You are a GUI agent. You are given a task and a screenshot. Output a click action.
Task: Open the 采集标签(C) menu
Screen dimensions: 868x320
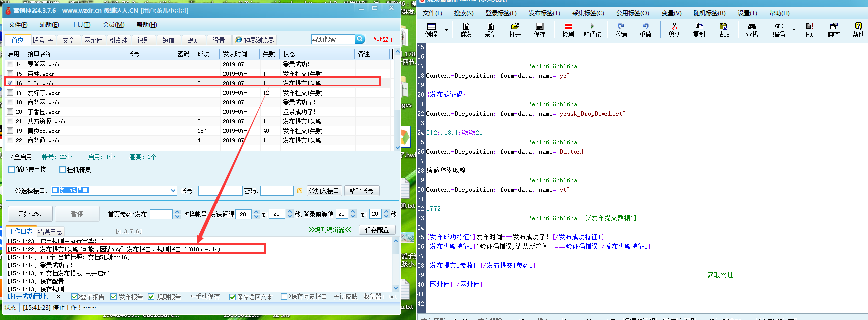pyautogui.click(x=588, y=13)
